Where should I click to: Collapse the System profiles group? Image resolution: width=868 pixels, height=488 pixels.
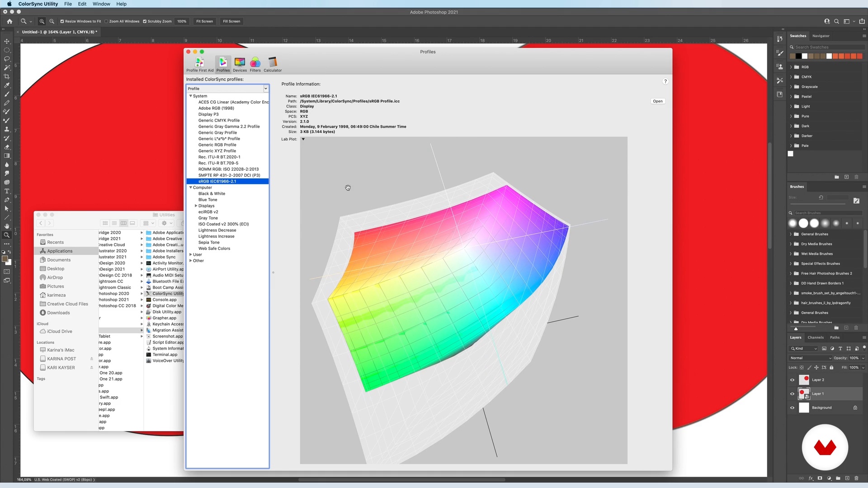click(190, 96)
